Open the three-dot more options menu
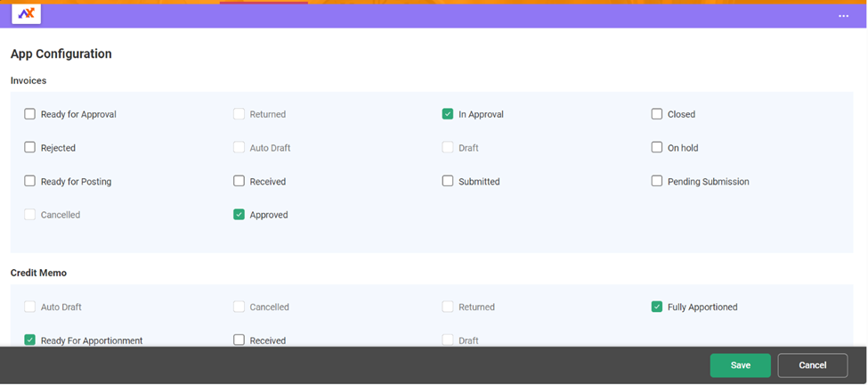Image resolution: width=868 pixels, height=385 pixels. 843,16
